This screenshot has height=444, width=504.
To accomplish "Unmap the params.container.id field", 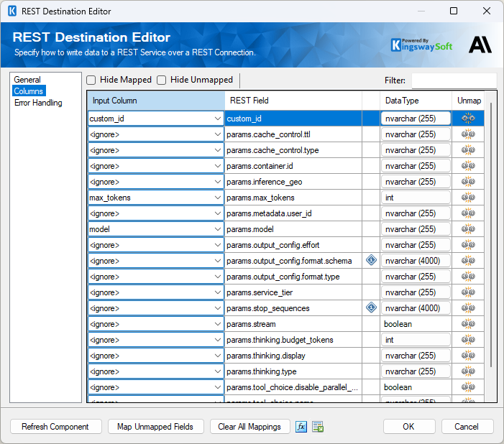I will click(x=468, y=166).
